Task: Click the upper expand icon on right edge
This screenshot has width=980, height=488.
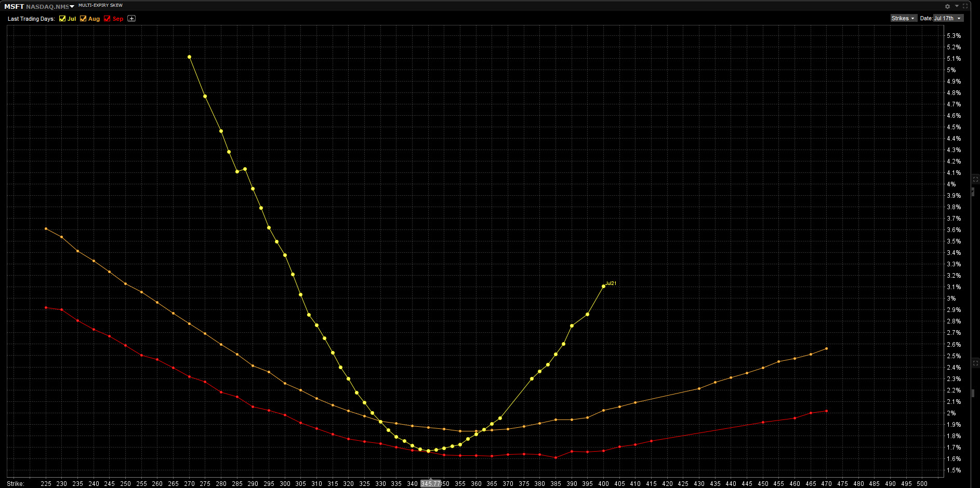Action: pos(975,179)
